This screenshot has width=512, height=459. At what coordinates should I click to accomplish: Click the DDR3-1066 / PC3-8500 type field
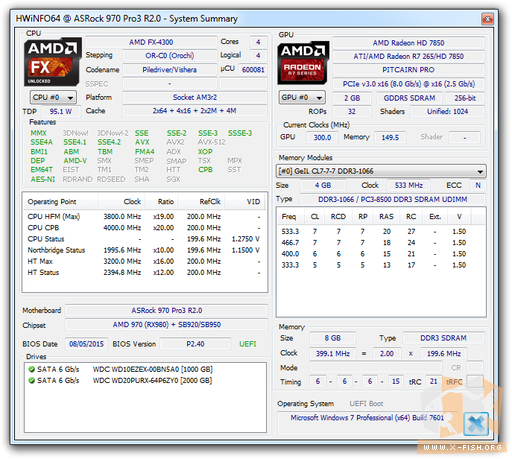tap(393, 199)
